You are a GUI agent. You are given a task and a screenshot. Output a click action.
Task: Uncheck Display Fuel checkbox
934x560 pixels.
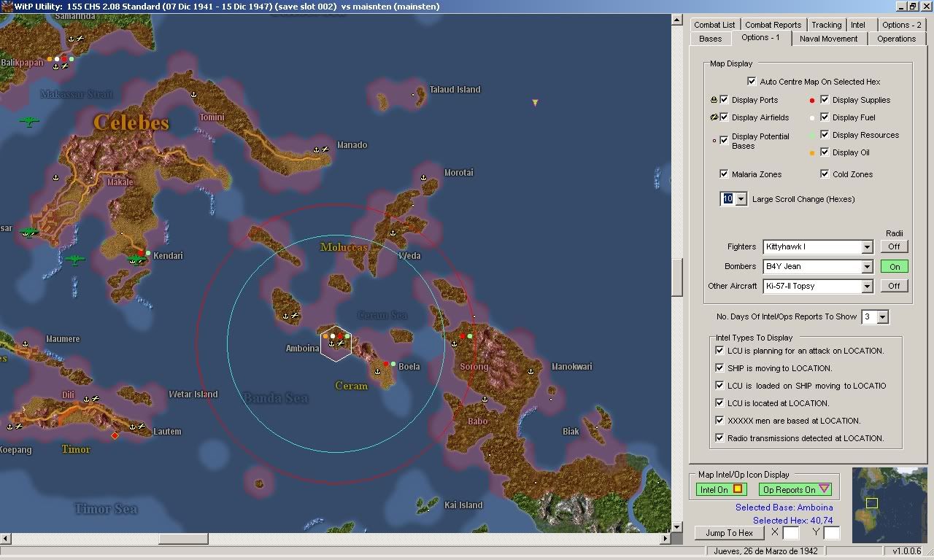(825, 117)
